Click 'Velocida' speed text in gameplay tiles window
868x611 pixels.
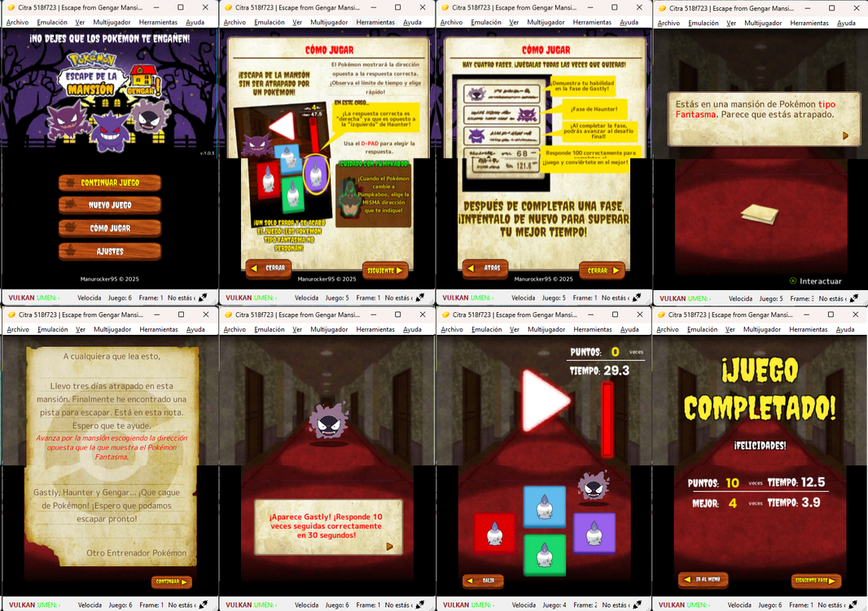coord(524,605)
